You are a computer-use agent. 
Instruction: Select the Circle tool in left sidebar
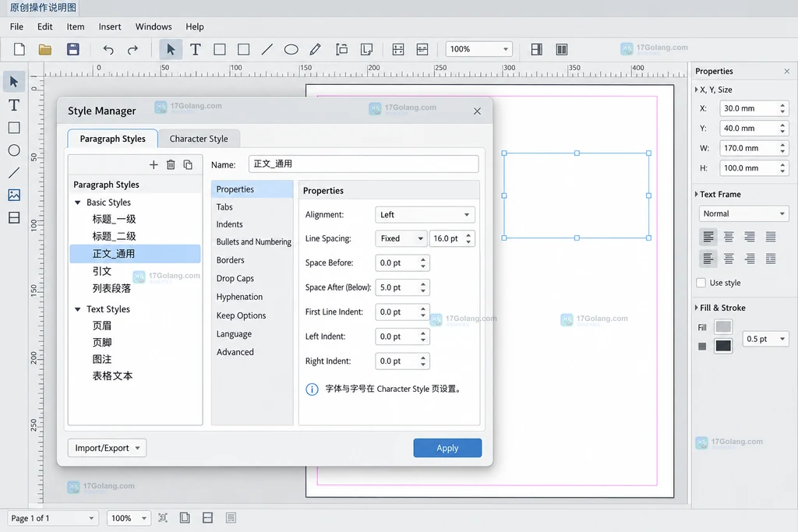coord(14,150)
